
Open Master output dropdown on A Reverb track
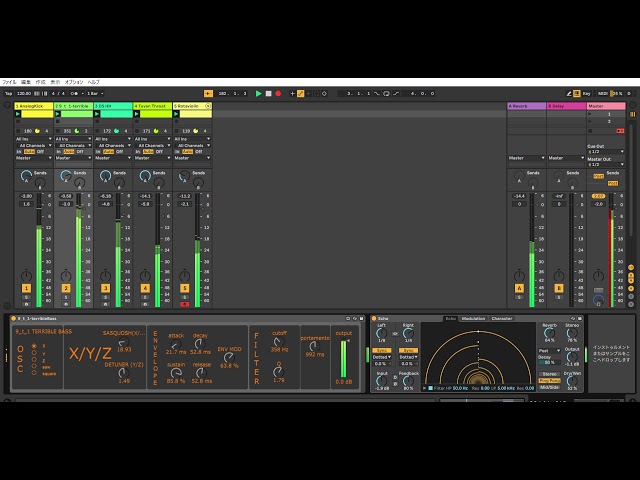(x=527, y=158)
